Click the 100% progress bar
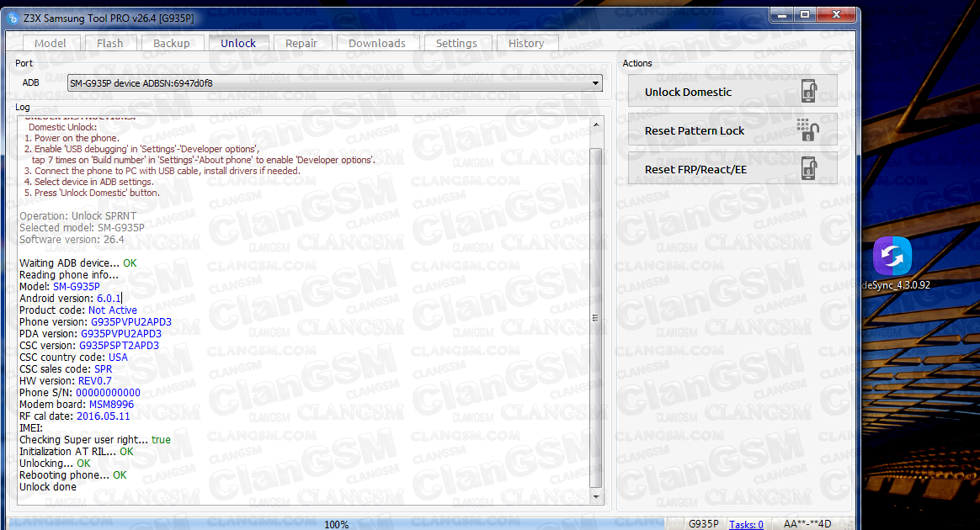The width and height of the screenshot is (980, 530). pos(336,524)
